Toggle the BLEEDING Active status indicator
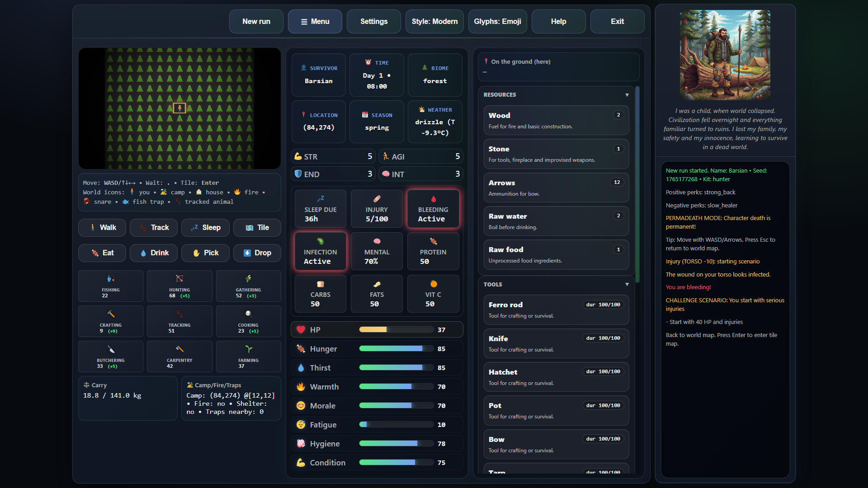868x488 pixels. 433,208
